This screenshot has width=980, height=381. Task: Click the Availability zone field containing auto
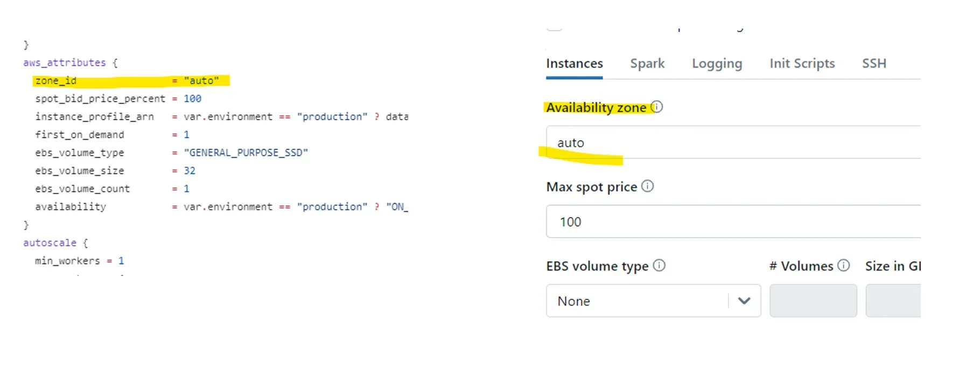tap(732, 143)
